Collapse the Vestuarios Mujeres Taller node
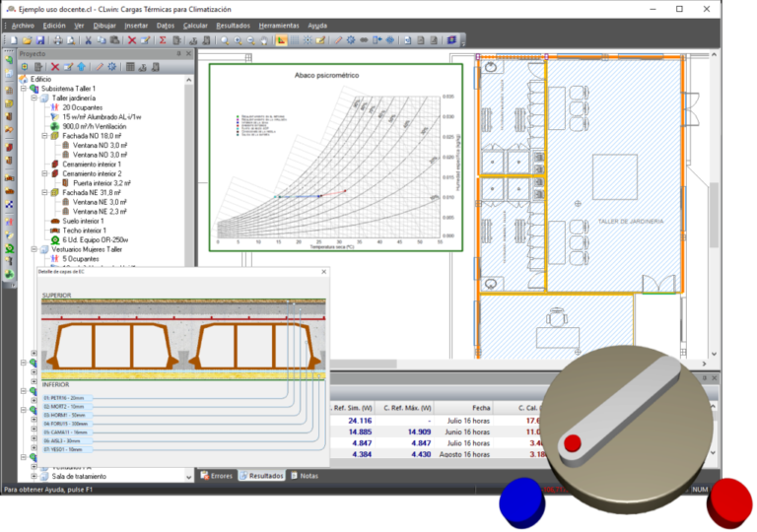The height and width of the screenshot is (532, 757). coord(34,249)
